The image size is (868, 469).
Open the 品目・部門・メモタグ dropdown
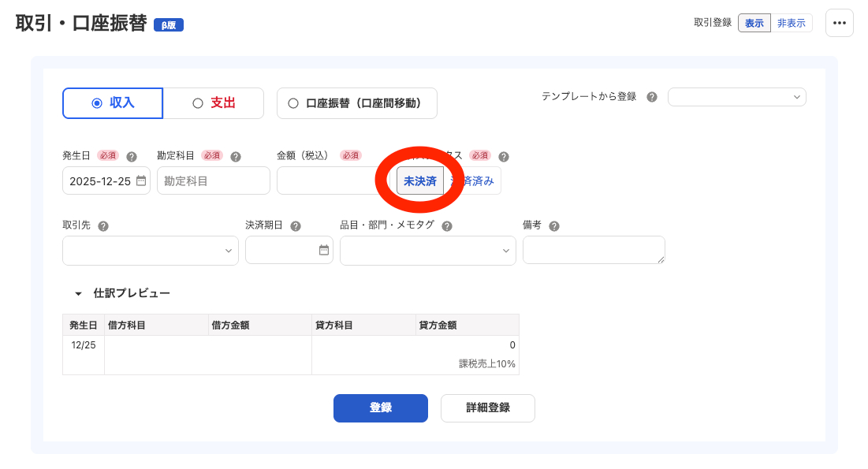point(427,250)
